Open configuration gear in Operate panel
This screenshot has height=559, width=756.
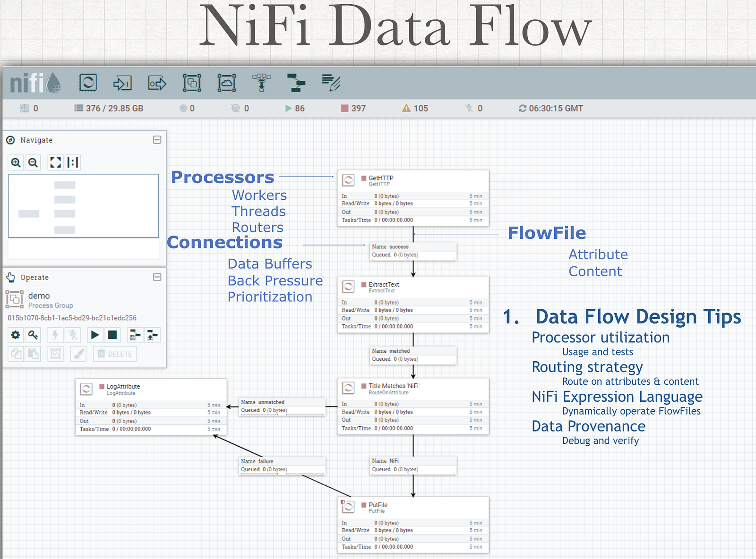coord(16,335)
